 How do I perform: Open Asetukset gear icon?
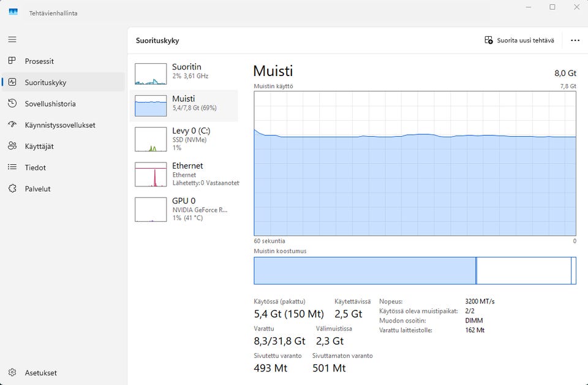[12, 373]
